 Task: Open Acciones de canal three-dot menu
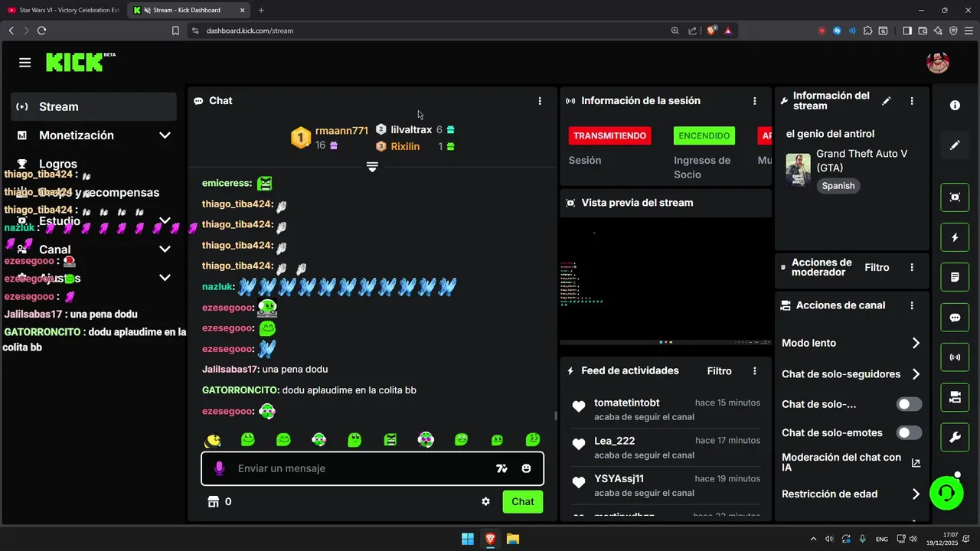912,305
